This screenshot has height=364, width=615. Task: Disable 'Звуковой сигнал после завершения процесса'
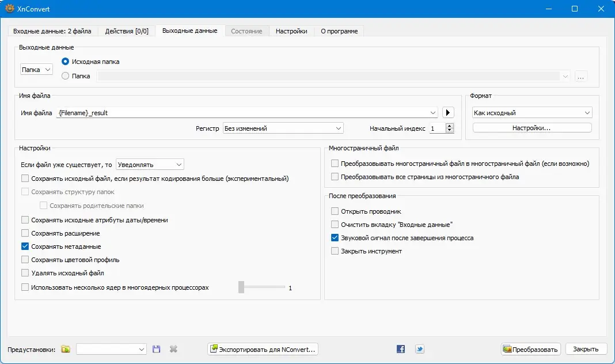click(335, 238)
